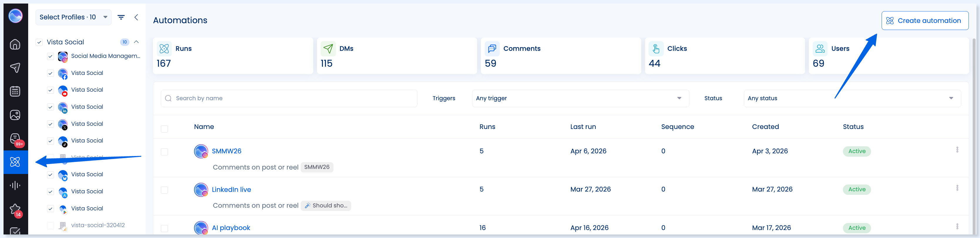The width and height of the screenshot is (980, 238).
Task: Tick the select-all checkbox in table header
Action: tap(164, 129)
